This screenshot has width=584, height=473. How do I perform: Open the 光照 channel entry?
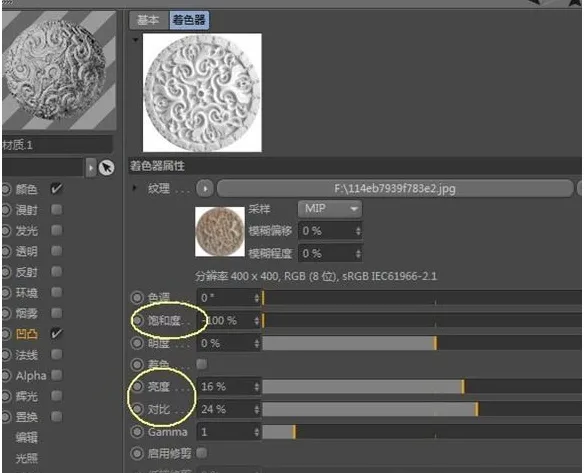click(x=26, y=458)
